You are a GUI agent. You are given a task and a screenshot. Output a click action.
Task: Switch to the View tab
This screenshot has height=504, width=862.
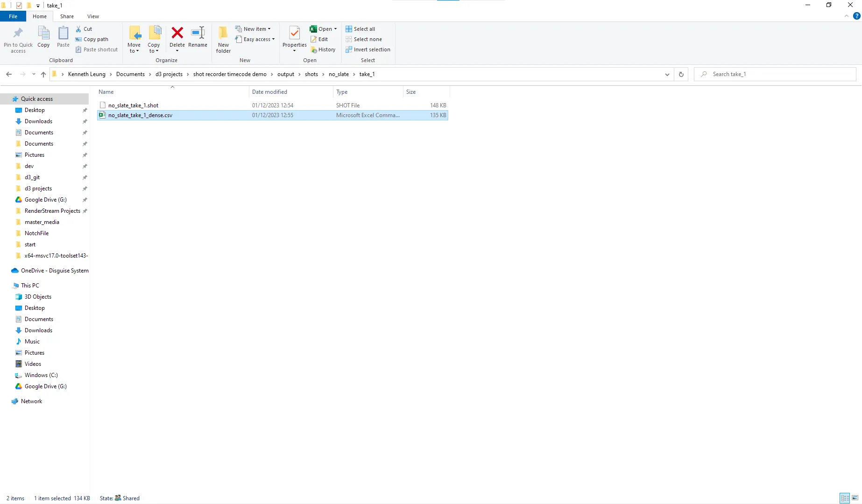tap(93, 16)
